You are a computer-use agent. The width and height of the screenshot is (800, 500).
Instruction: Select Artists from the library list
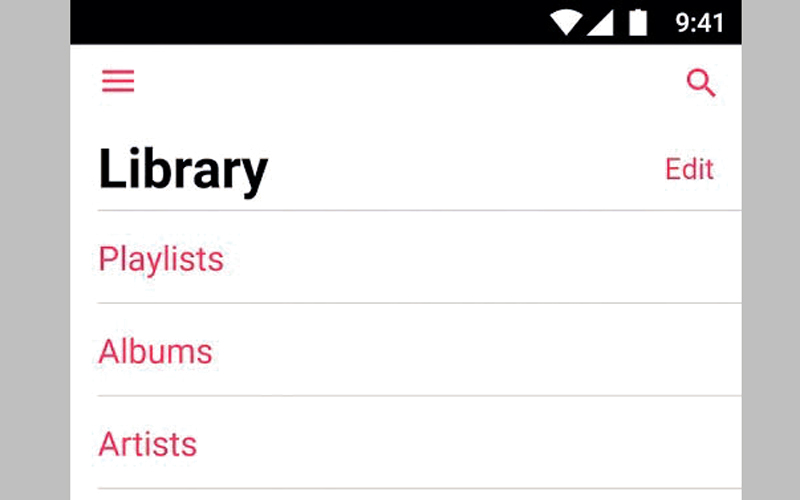(148, 444)
